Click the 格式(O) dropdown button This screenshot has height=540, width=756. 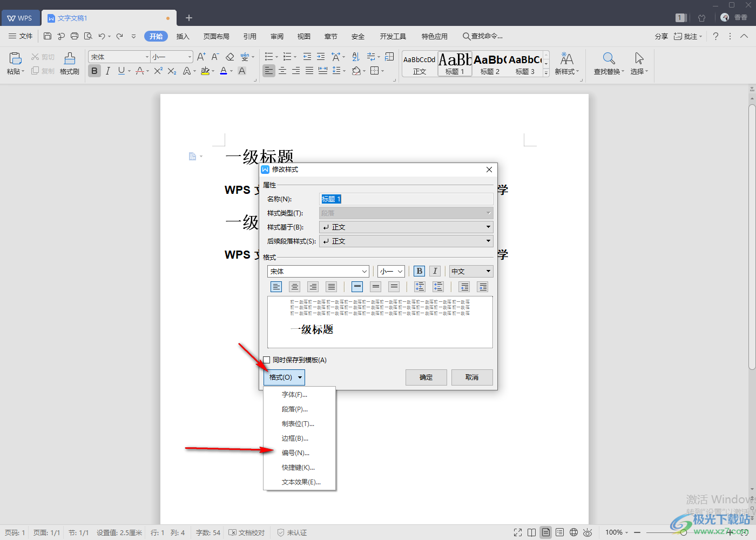(284, 377)
